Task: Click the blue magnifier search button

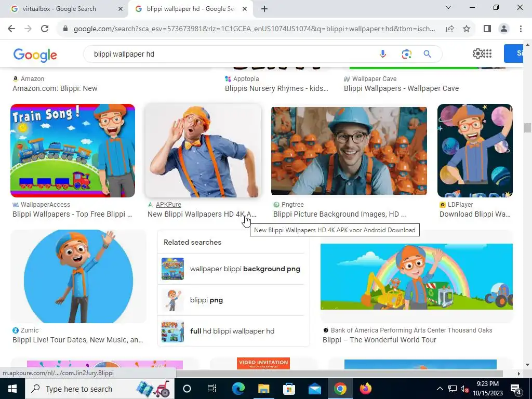Action: [x=427, y=54]
